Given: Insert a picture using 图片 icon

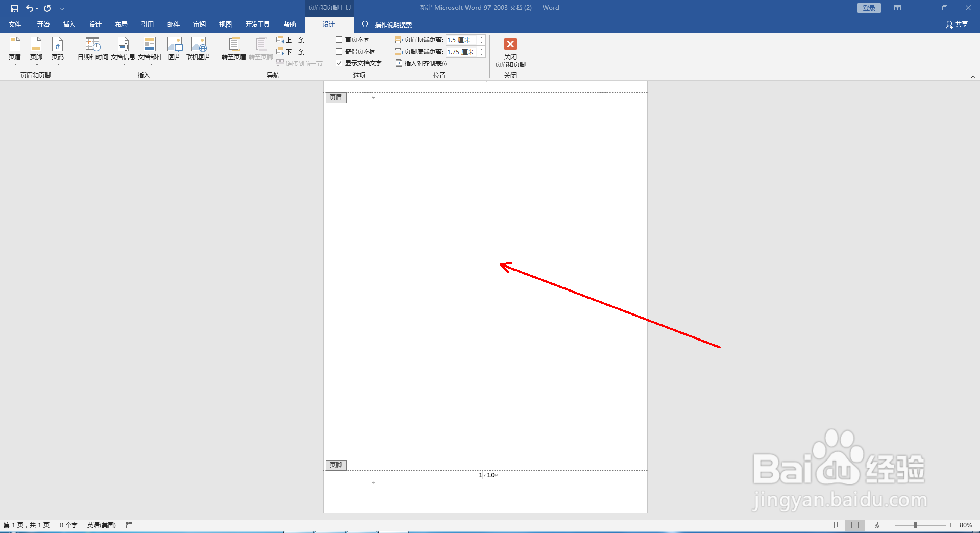Looking at the screenshot, I should [175, 49].
